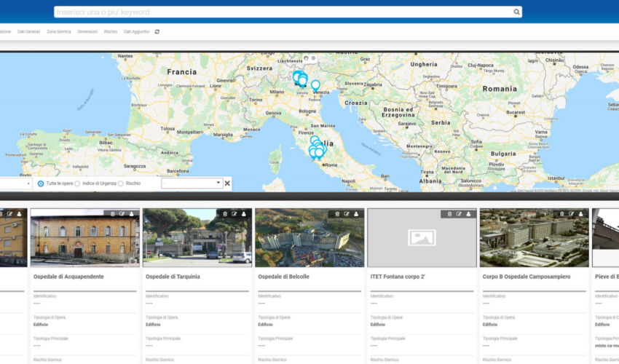Screen dimensions: 619x364
Task: Open user icon on Ospedale di Tarquinia
Action: [244, 214]
